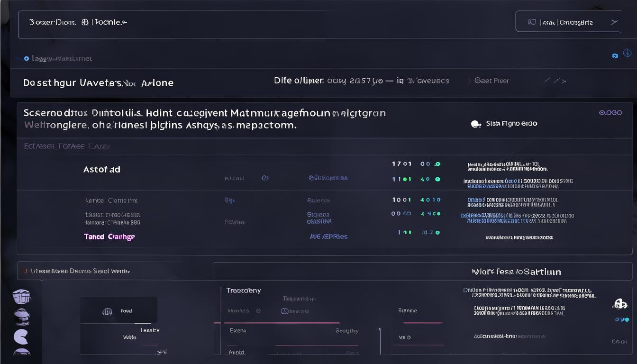The image size is (637, 364).
Task: Click the circled icon in the top-left bar
Action: 85,22
